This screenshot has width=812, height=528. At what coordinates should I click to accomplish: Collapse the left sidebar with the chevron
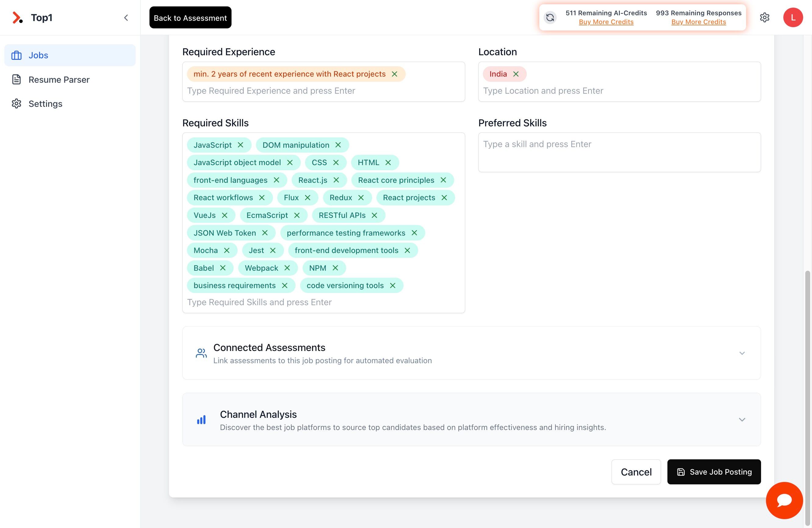126,17
